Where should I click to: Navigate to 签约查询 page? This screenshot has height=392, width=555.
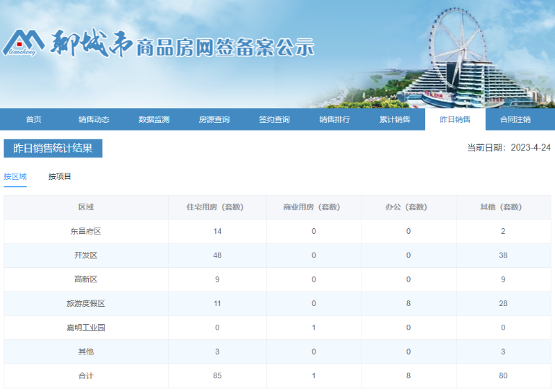[x=274, y=119]
